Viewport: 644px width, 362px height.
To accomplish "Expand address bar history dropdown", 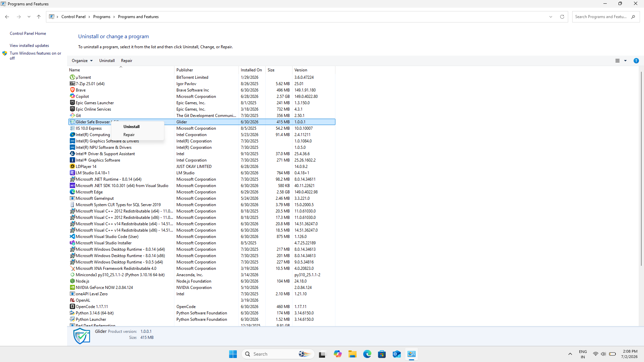I will 551,17.
